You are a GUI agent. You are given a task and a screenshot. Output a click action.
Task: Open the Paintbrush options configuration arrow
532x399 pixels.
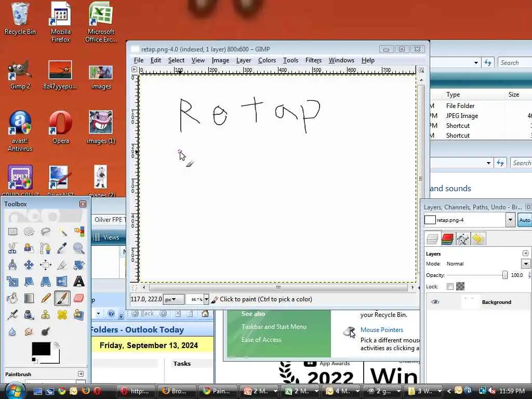81,374
